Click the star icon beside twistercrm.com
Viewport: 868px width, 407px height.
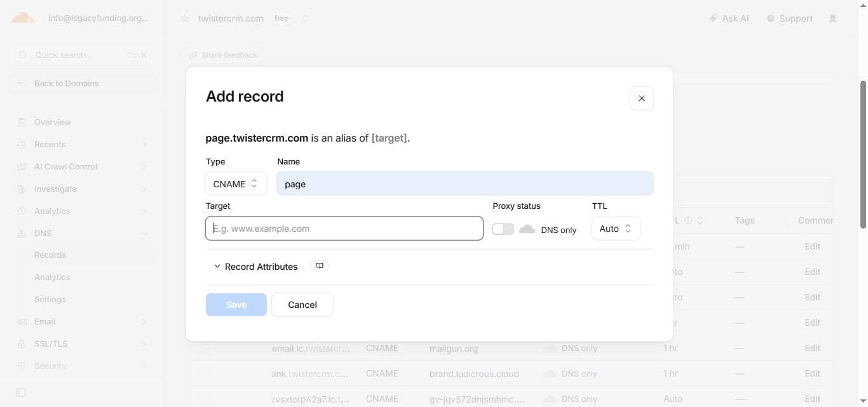[185, 18]
